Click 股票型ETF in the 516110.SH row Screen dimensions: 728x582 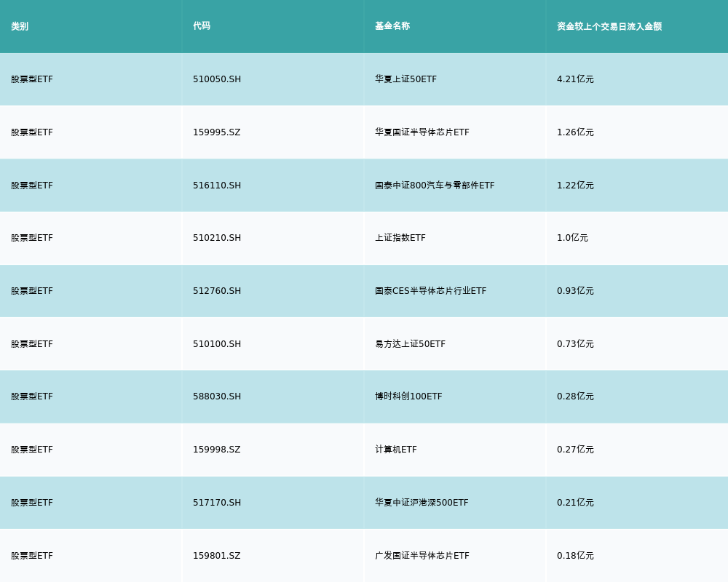[x=32, y=186]
